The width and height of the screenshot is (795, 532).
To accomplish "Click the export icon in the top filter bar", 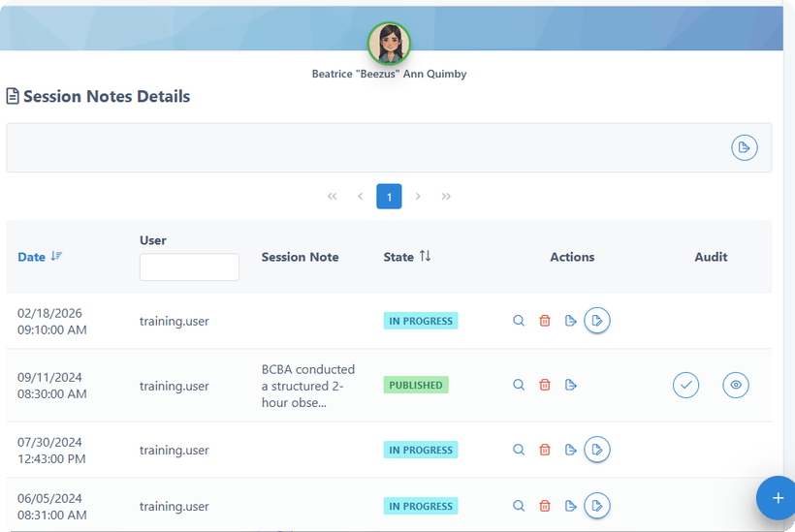I will point(744,147).
